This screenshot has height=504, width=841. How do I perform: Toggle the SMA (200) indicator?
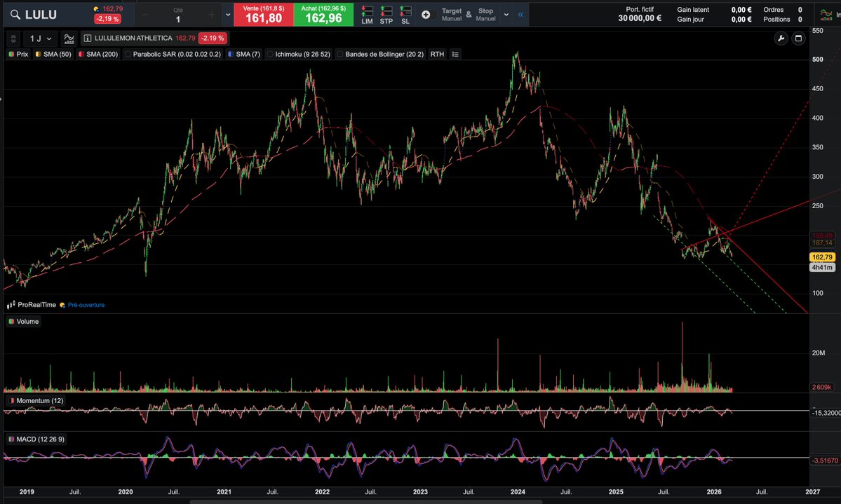(98, 54)
